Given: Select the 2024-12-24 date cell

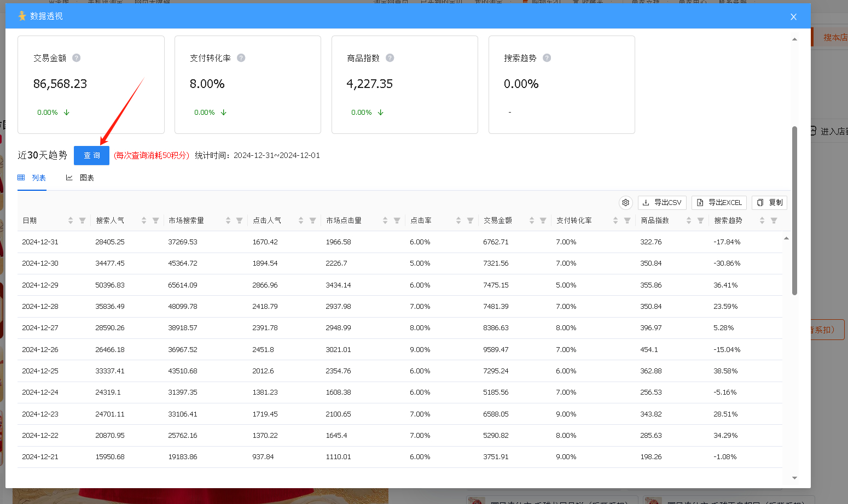Looking at the screenshot, I should click(x=40, y=392).
